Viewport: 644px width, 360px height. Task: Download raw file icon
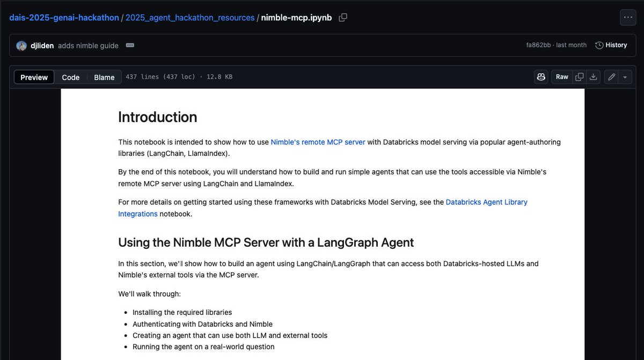point(593,77)
